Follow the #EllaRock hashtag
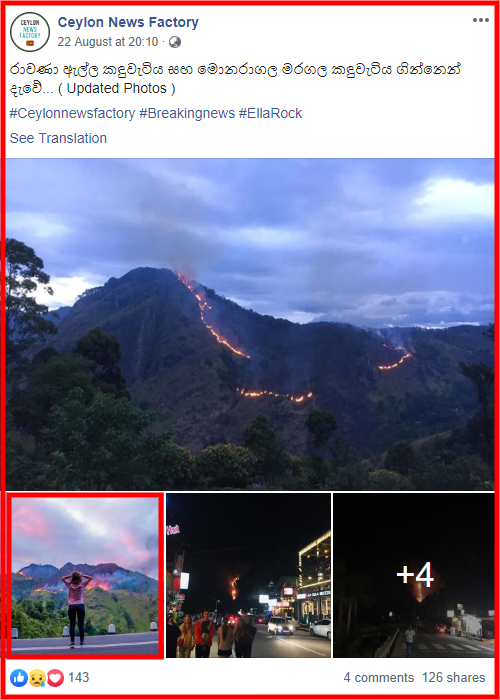The image size is (500, 700). [x=270, y=113]
